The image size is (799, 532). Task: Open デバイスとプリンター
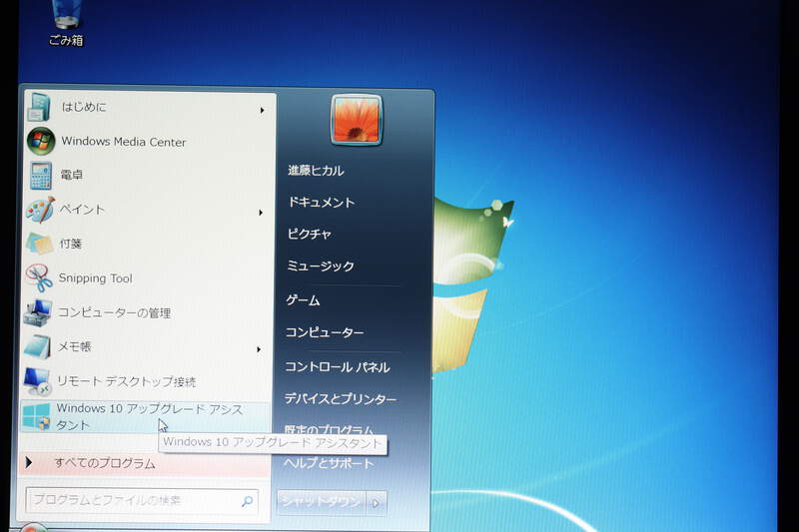(340, 398)
